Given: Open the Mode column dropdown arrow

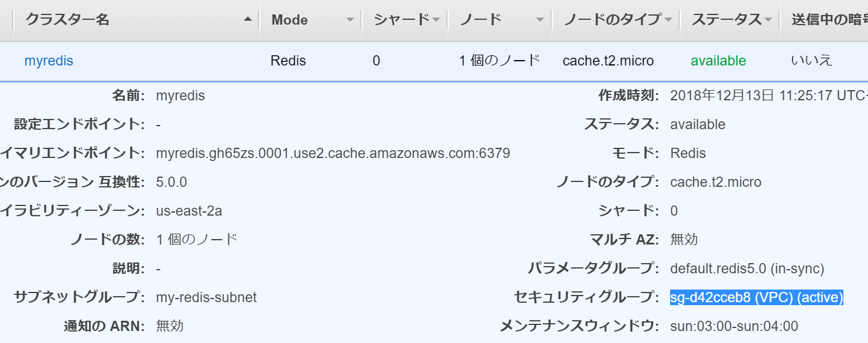Looking at the screenshot, I should pos(350,20).
